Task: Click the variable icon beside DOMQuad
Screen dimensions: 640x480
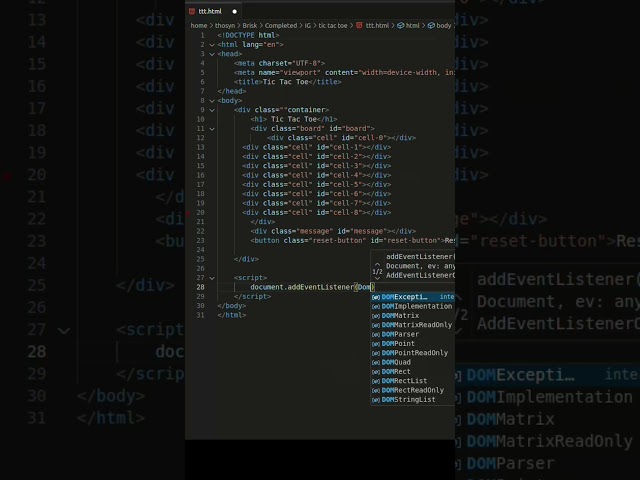Action: click(x=376, y=362)
